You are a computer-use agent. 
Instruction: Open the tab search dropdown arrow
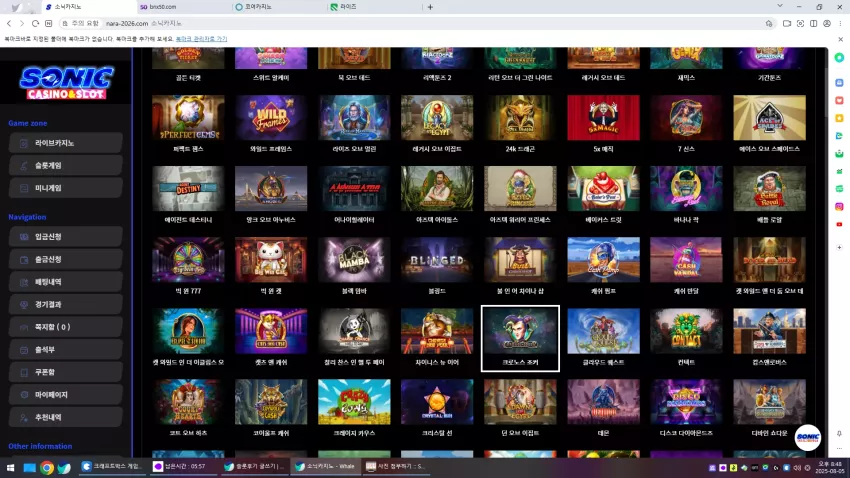click(x=780, y=6)
